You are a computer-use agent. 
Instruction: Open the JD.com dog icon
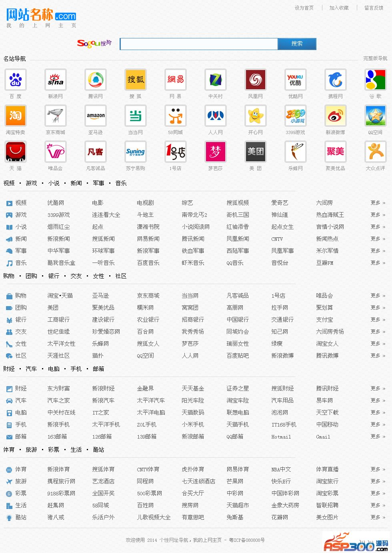[56, 116]
